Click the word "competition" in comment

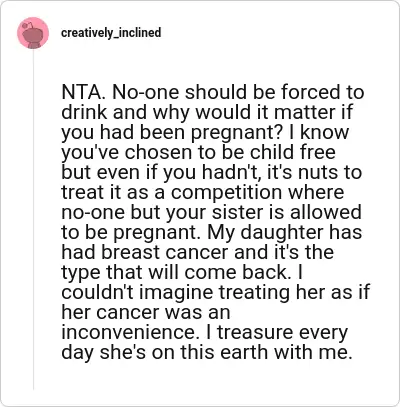click(x=226, y=192)
